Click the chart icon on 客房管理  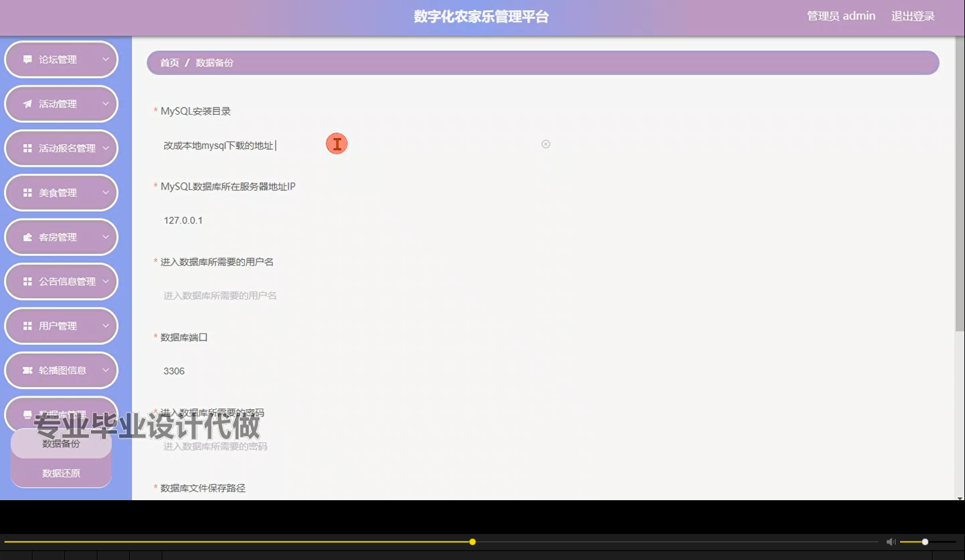26,237
